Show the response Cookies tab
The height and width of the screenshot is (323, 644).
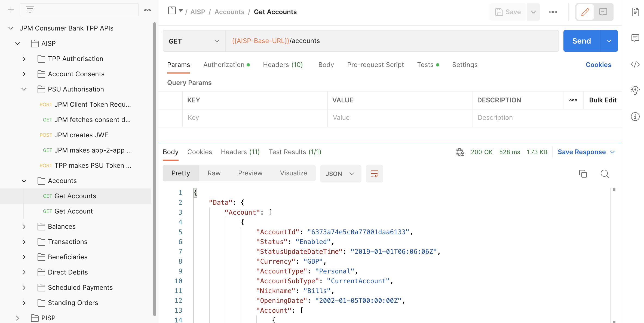point(200,152)
